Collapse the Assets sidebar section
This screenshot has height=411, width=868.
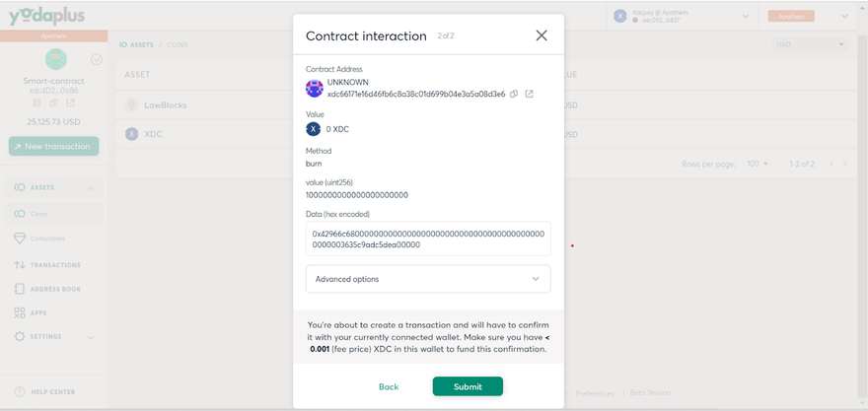click(x=91, y=187)
